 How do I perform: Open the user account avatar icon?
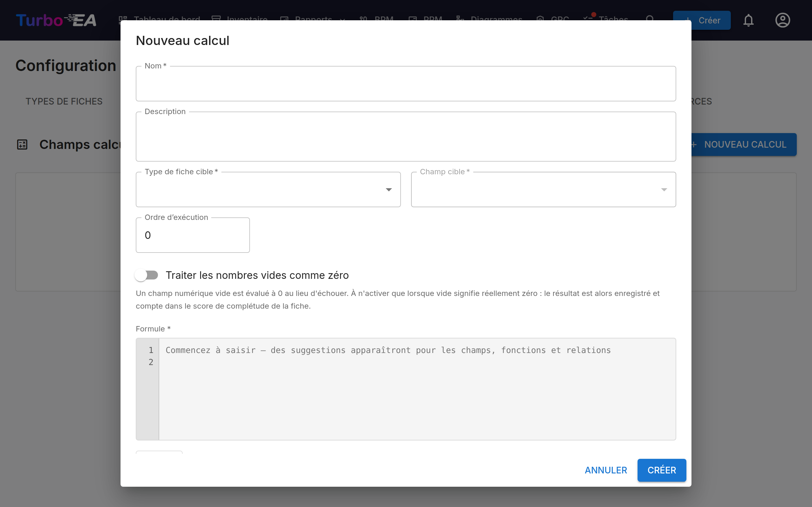point(783,20)
